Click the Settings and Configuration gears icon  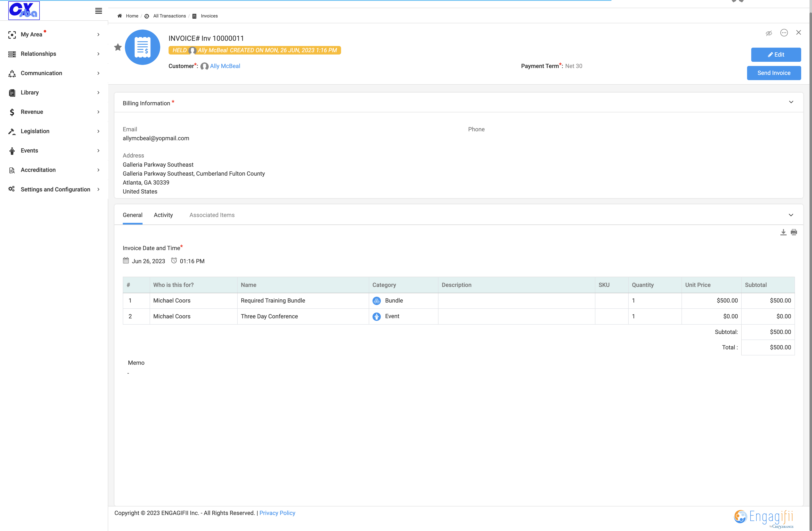12,189
